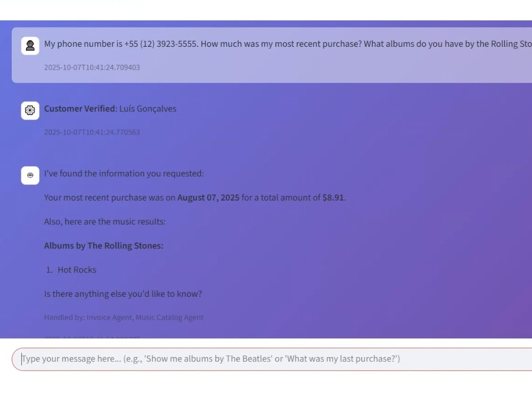This screenshot has height=399, width=532.
Task: Click the Also, here are the music results line
Action: pos(105,222)
